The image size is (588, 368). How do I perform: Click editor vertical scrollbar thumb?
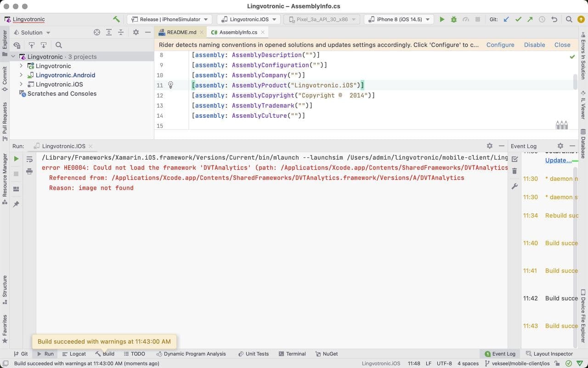[x=575, y=81]
